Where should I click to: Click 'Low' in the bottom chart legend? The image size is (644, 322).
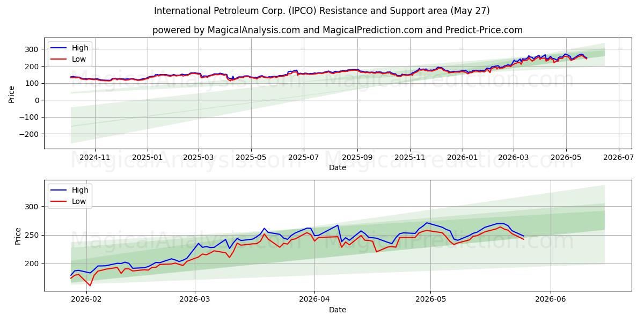(79, 201)
